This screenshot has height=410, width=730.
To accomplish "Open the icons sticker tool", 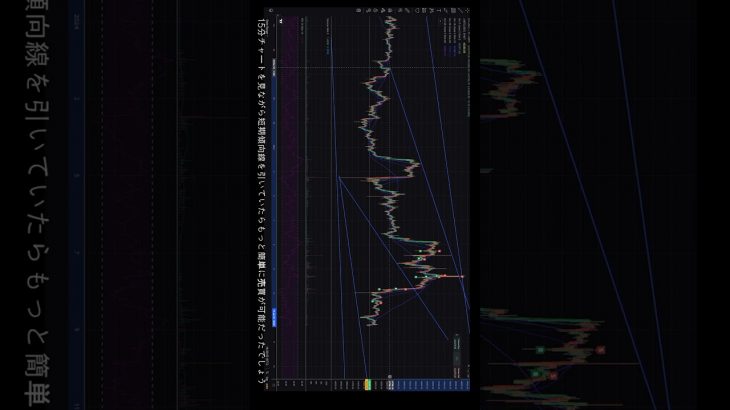I will coord(417,10).
